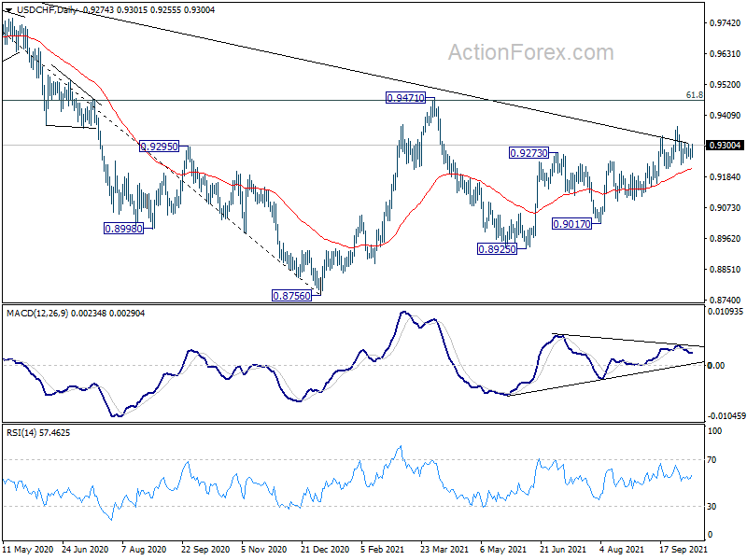Click the 0.94090 price axis value
Viewport: 747px width, 560px height.
pos(726,115)
